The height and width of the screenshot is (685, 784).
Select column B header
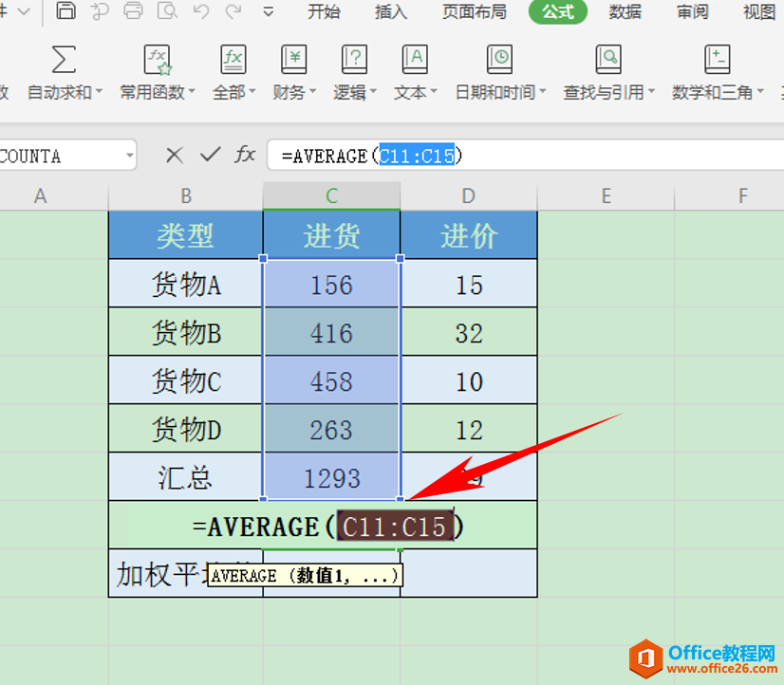(x=186, y=195)
